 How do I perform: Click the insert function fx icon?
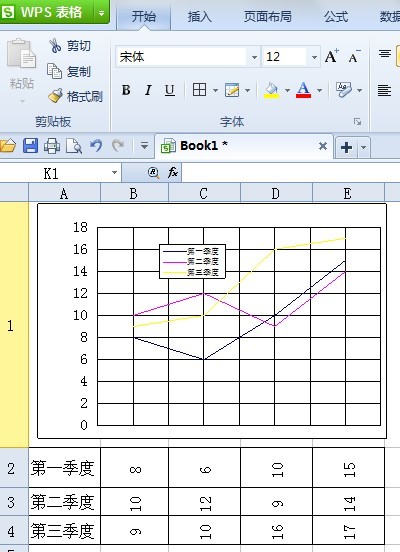[x=173, y=172]
